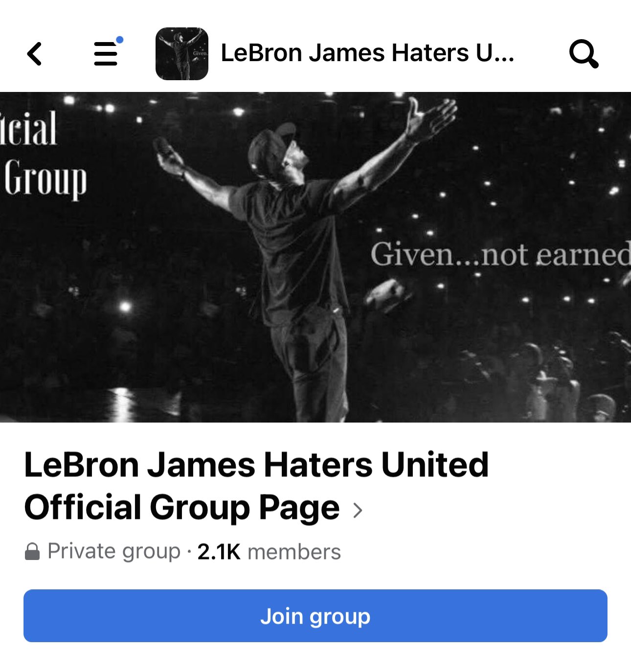
Task: Open the small group avatar in header
Action: [182, 54]
